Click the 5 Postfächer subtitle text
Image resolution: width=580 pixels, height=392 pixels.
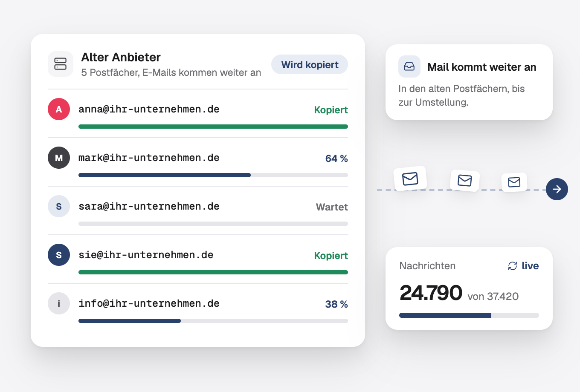(x=171, y=72)
